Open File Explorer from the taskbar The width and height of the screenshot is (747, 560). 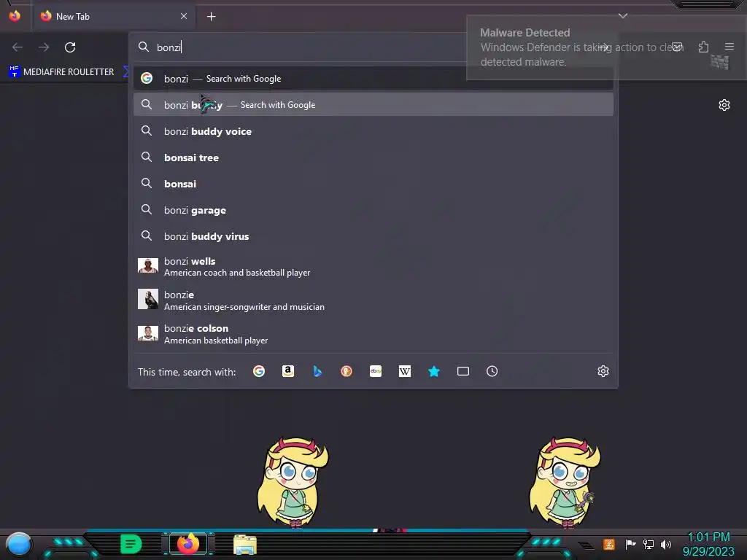tap(245, 545)
